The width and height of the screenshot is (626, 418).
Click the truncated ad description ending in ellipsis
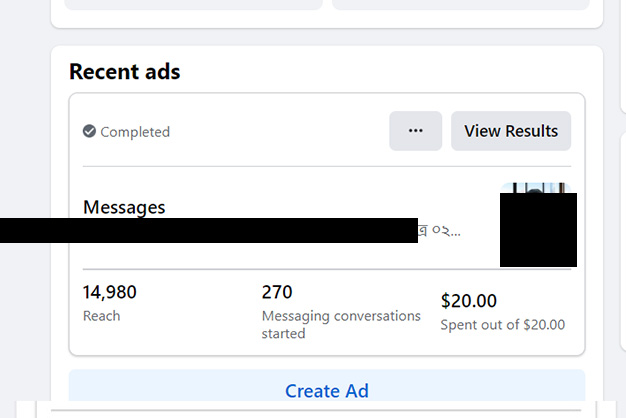pyautogui.click(x=440, y=231)
